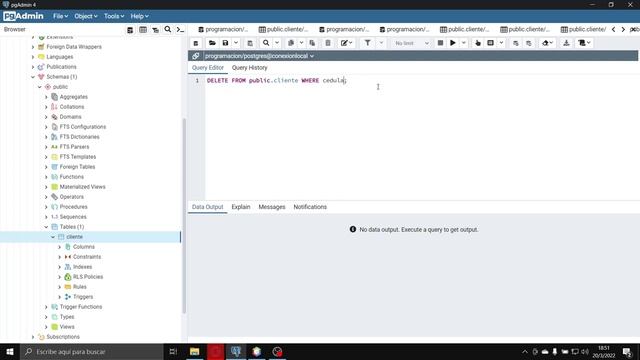The image size is (640, 360).
Task: Open the File menu
Action: [x=60, y=16]
